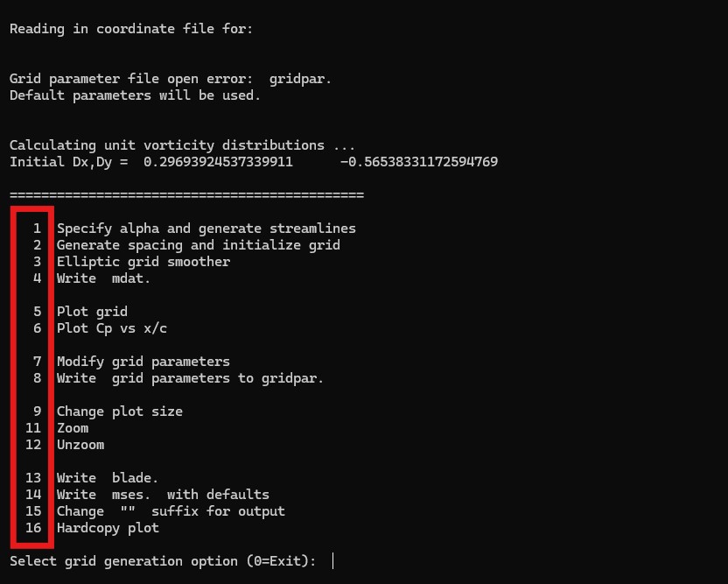Select 'Modify grid parameters' line
The width and height of the screenshot is (728, 584).
143,362
